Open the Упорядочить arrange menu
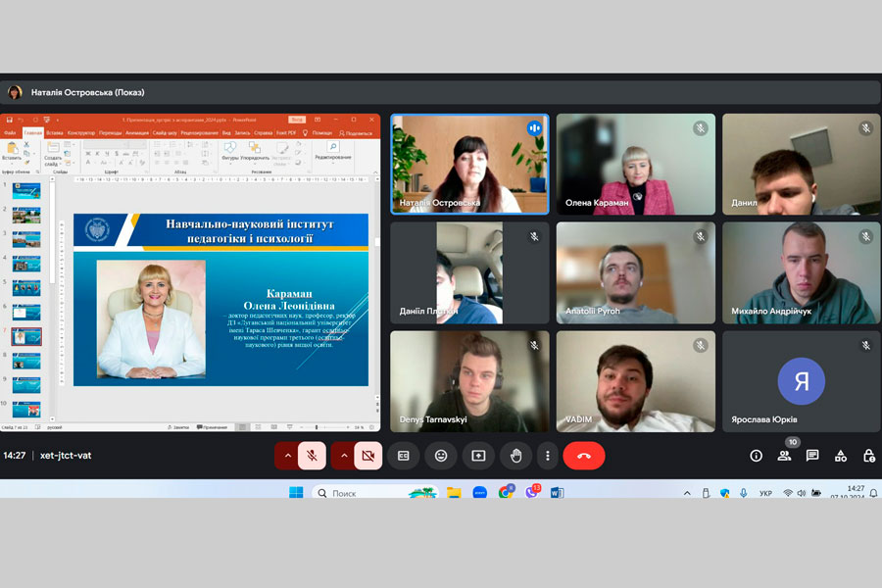This screenshot has width=882, height=588. tap(255, 151)
